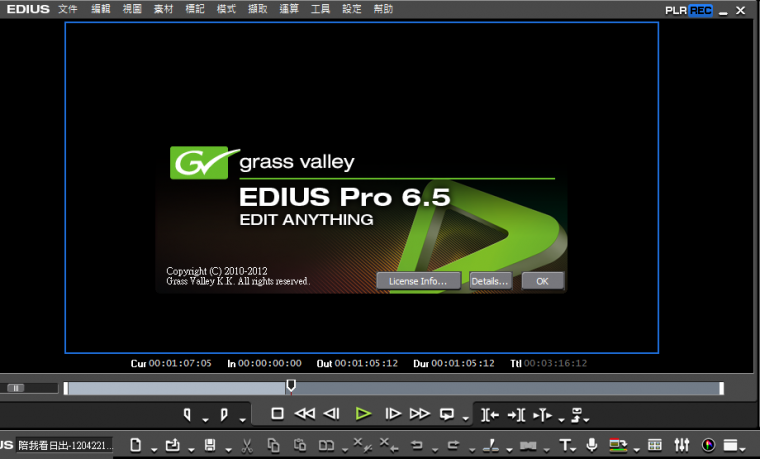Viewport: 760px width, 459px height.
Task: Click the Dur timecode 00:01:05:12
Action: pos(463,363)
